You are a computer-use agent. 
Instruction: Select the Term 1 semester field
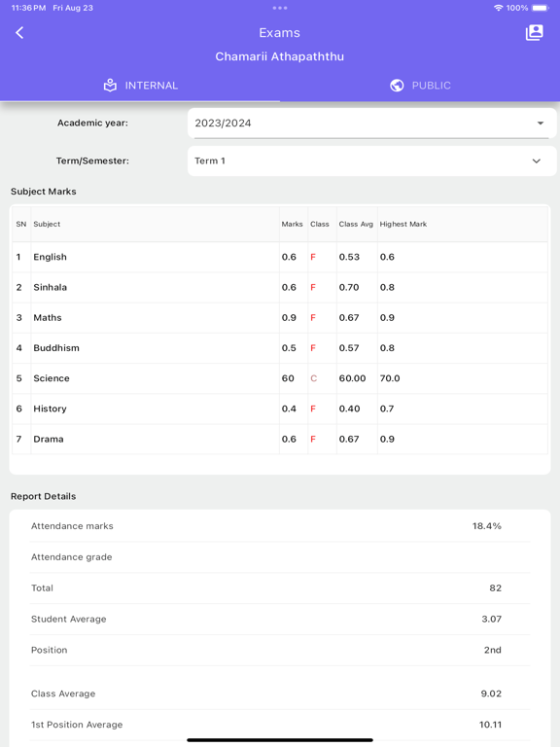click(372, 161)
